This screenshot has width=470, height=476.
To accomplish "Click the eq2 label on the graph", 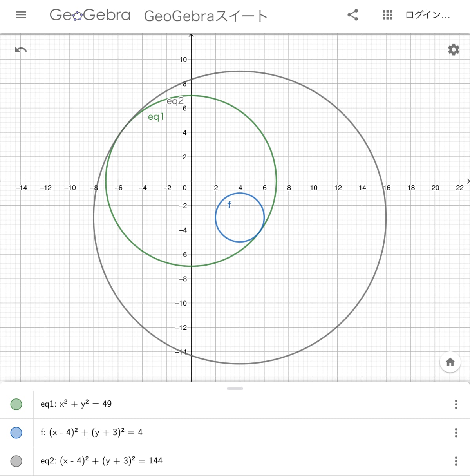I will (x=175, y=101).
